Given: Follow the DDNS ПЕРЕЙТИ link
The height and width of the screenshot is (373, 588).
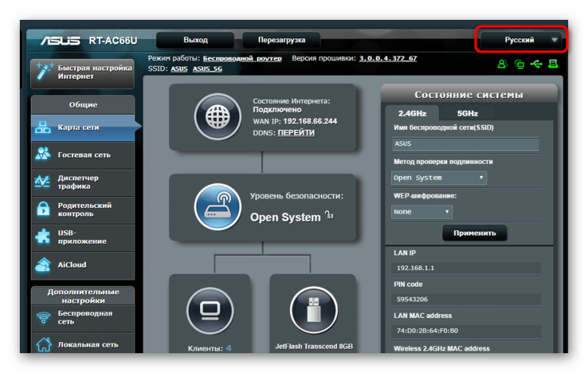Looking at the screenshot, I should coord(296,133).
